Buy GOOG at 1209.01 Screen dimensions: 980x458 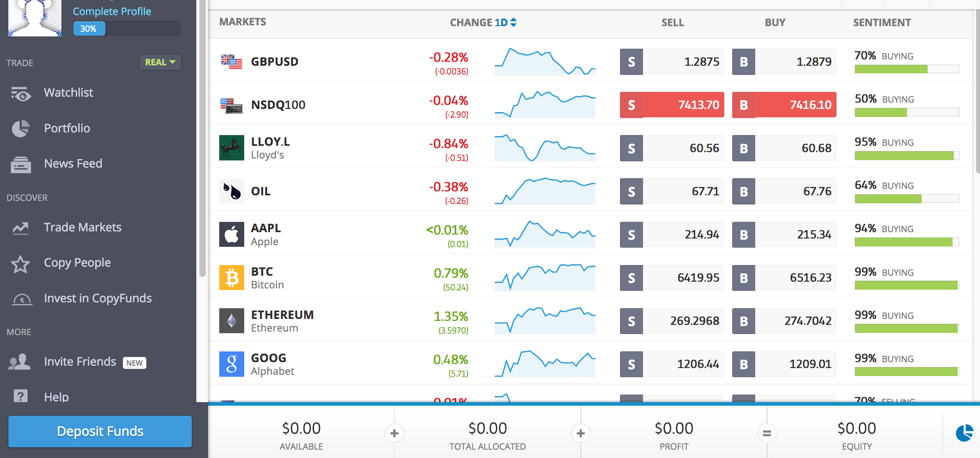click(x=784, y=364)
